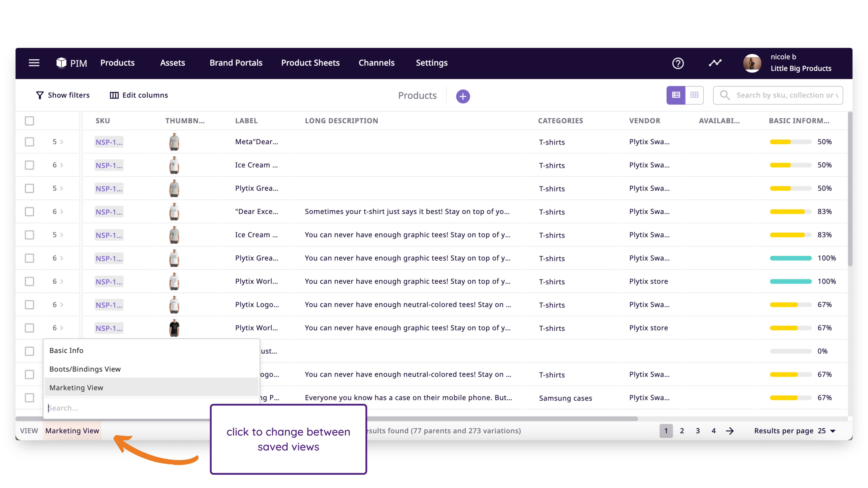Screen dimensions: 868x488
Task: Click the Edit columns icon
Action: [x=114, y=95]
